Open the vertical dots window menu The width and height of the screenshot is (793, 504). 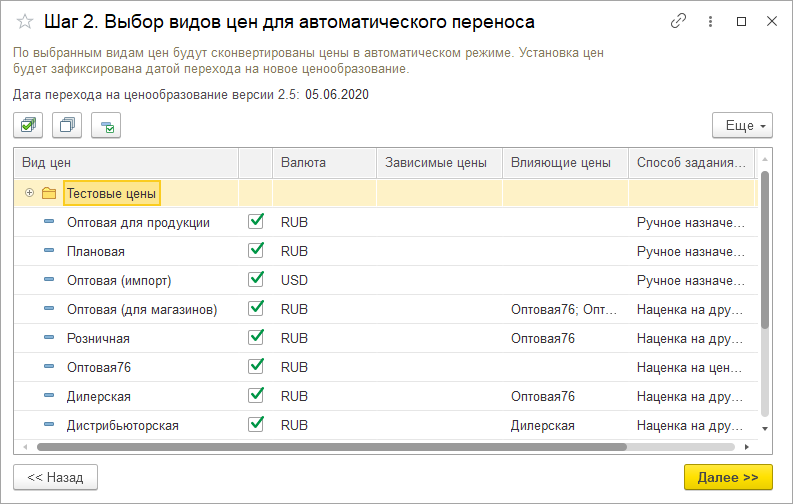point(710,21)
